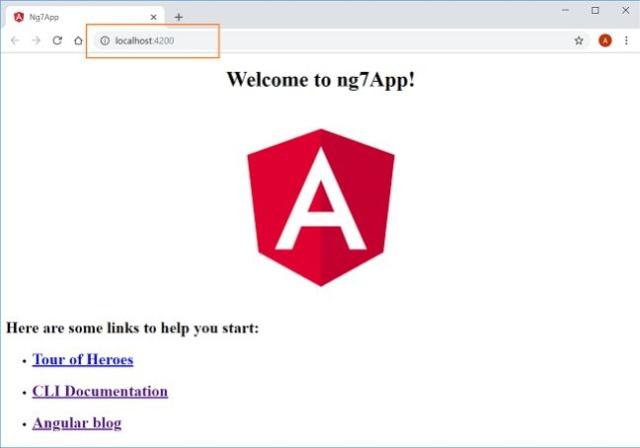Image resolution: width=640 pixels, height=448 pixels.
Task: Open the Tour of Heroes link
Action: coord(83,359)
